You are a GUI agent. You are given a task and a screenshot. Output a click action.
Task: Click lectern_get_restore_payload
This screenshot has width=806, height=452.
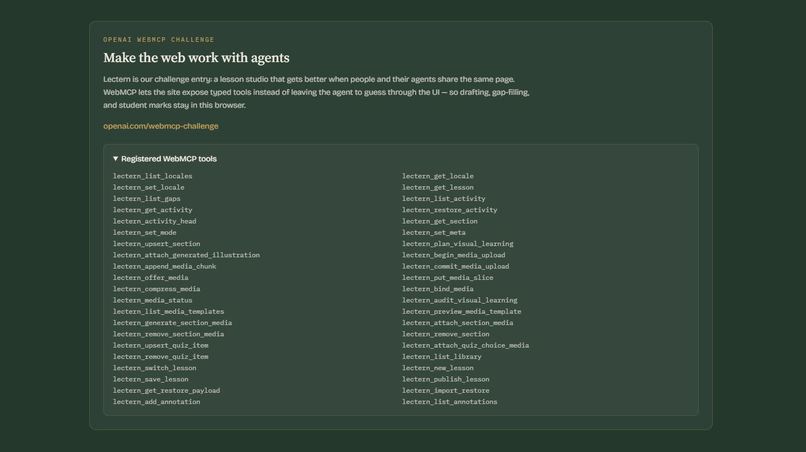(167, 391)
